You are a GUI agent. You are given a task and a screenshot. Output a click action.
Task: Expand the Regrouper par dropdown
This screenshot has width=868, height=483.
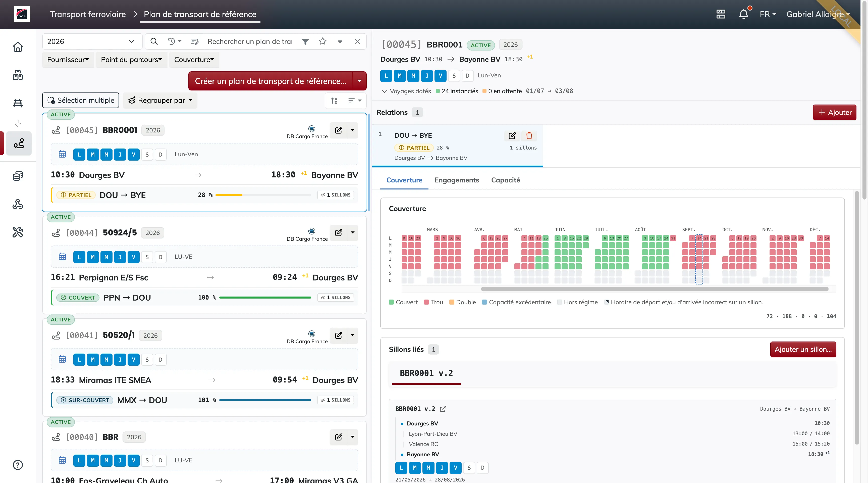click(160, 101)
